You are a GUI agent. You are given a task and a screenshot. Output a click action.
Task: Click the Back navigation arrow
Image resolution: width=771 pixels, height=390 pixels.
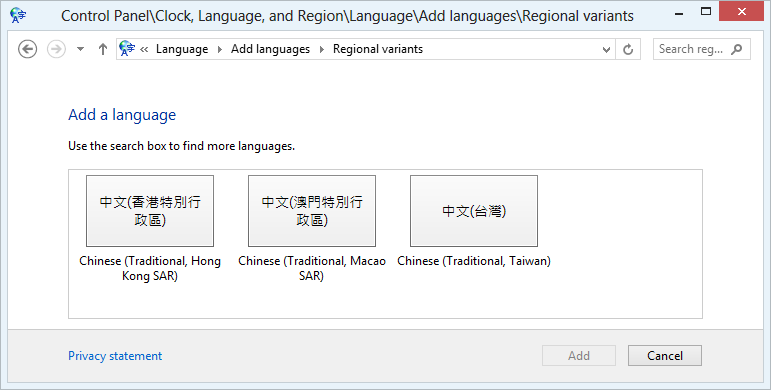(x=28, y=49)
